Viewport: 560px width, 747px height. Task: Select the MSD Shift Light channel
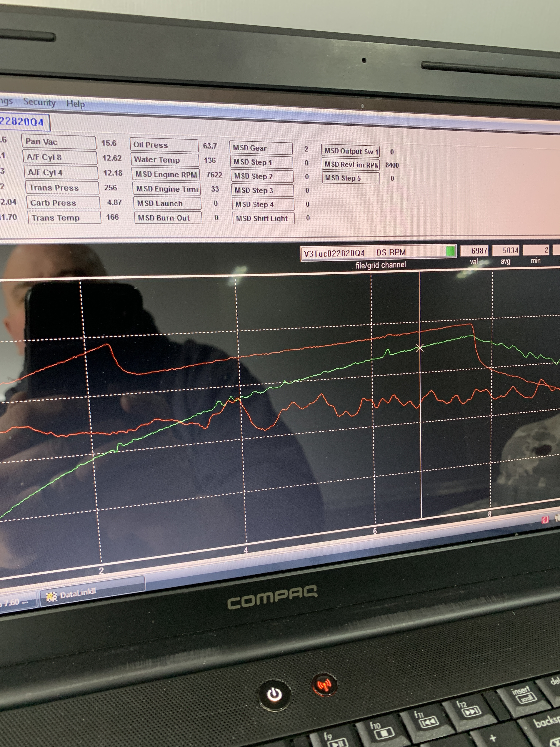[263, 218]
